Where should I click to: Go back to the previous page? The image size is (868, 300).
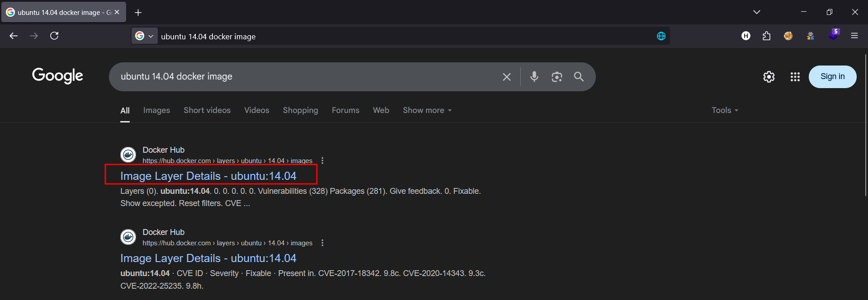coord(14,36)
